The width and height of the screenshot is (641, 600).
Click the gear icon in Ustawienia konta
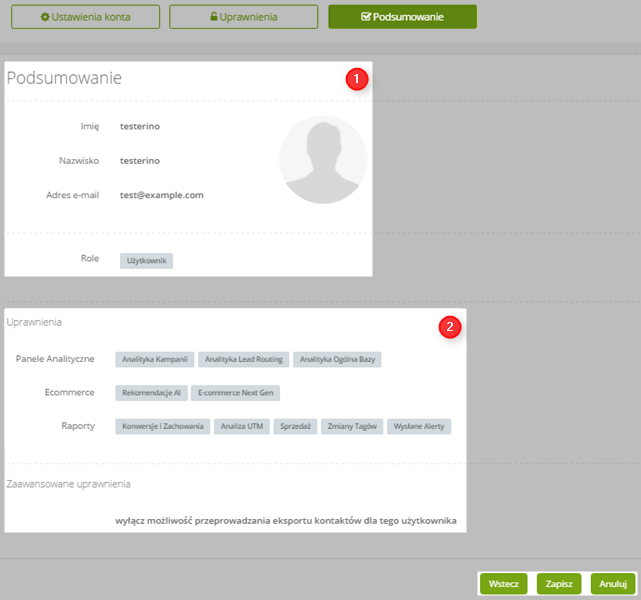[x=45, y=17]
